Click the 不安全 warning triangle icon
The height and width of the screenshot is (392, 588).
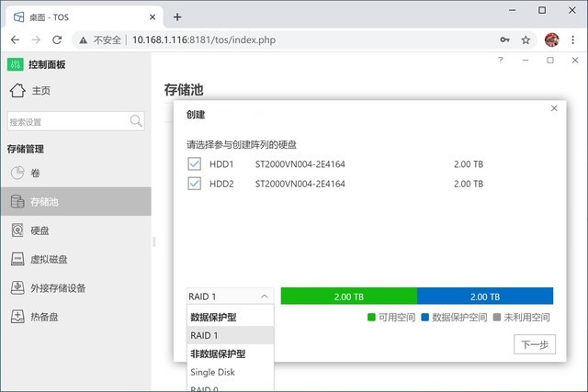pyautogui.click(x=84, y=40)
